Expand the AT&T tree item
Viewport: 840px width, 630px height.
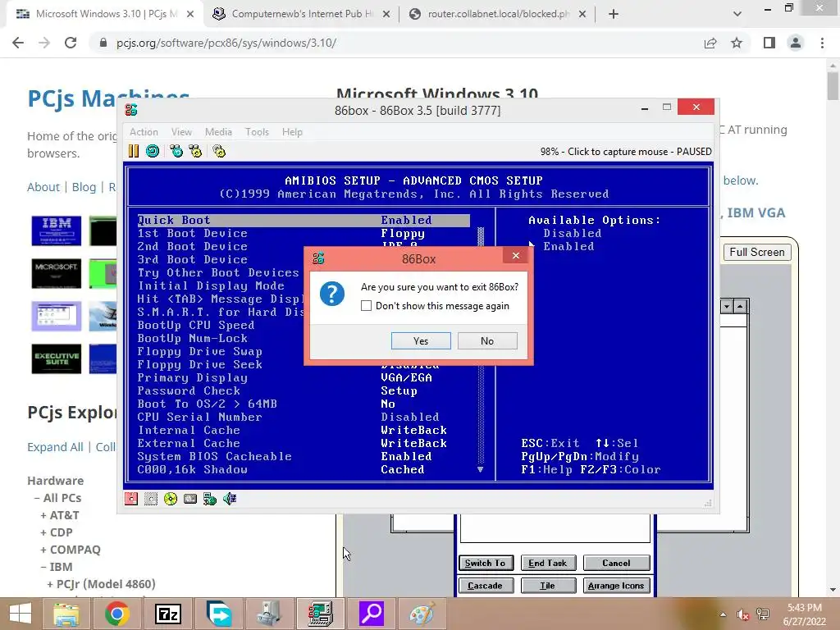coord(59,515)
